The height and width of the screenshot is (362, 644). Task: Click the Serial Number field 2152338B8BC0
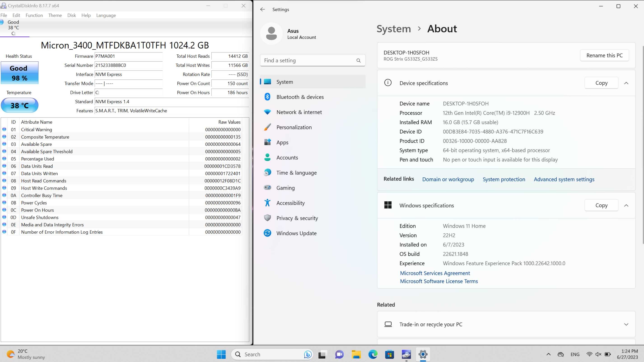coord(128,65)
